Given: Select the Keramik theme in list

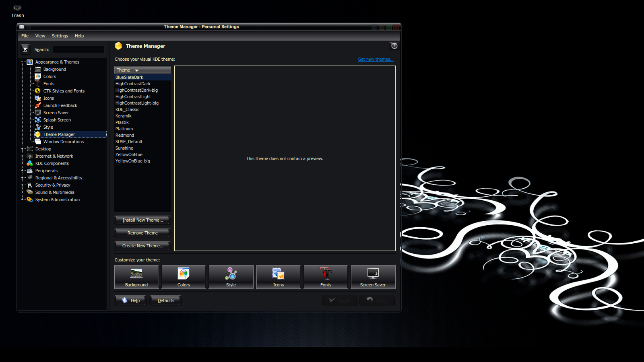Looking at the screenshot, I should (124, 116).
